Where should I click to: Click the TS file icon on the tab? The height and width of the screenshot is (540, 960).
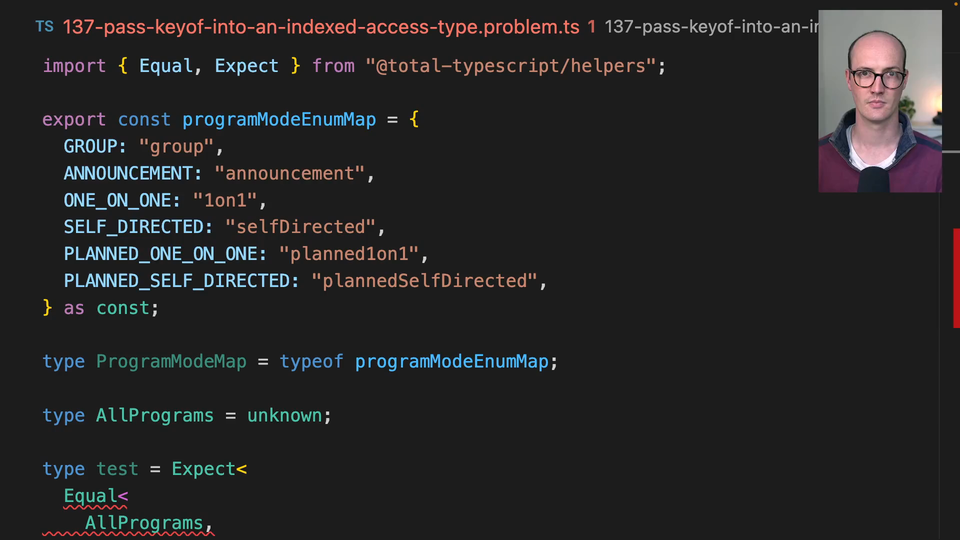(x=44, y=27)
